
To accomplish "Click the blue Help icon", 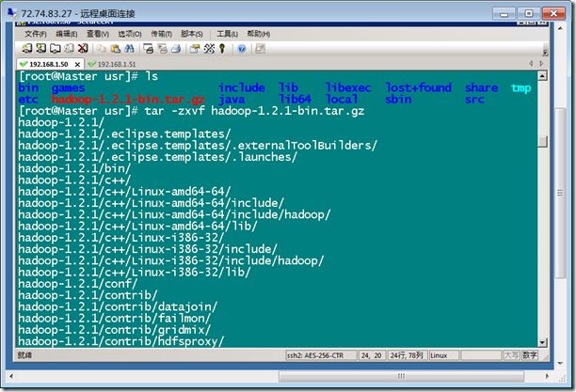I will [241, 49].
